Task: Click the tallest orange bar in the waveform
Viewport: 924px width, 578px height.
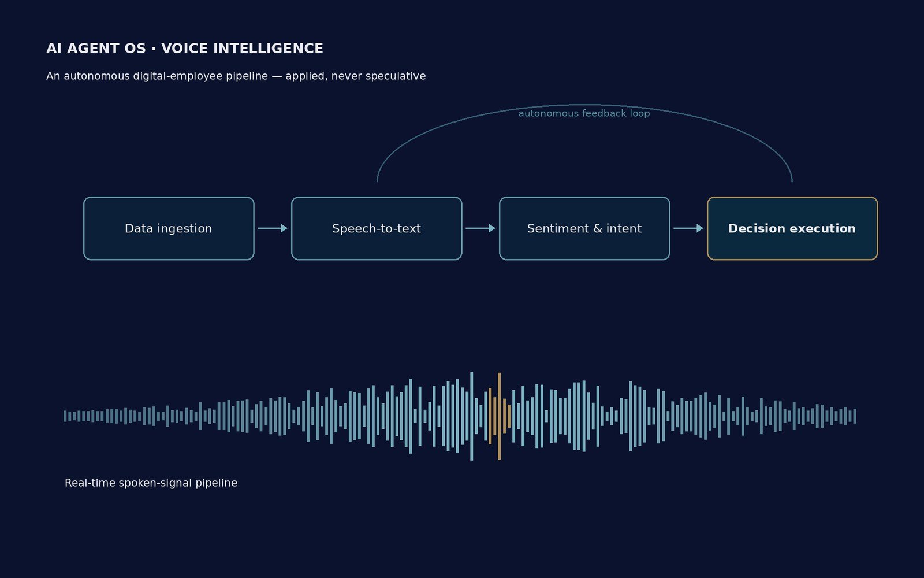Action: click(499, 416)
